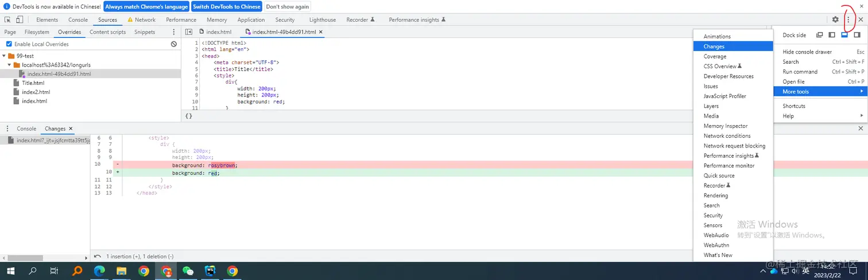Close the index.html-49b4dd91.html editor tab
The image size is (868, 280).
point(321,32)
